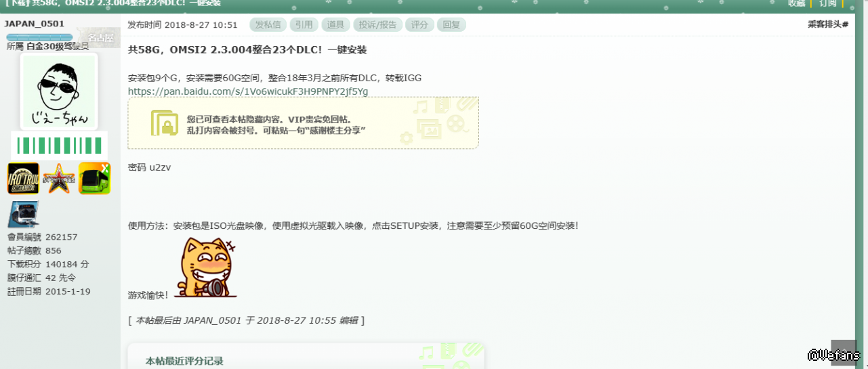Click the thread title in green header
868x369 pixels.
[113, 3]
